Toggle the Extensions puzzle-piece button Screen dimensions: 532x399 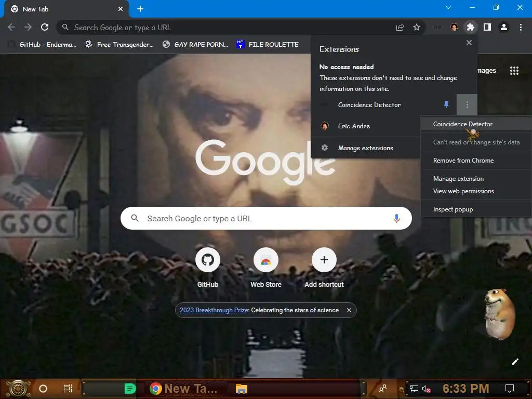pos(470,27)
